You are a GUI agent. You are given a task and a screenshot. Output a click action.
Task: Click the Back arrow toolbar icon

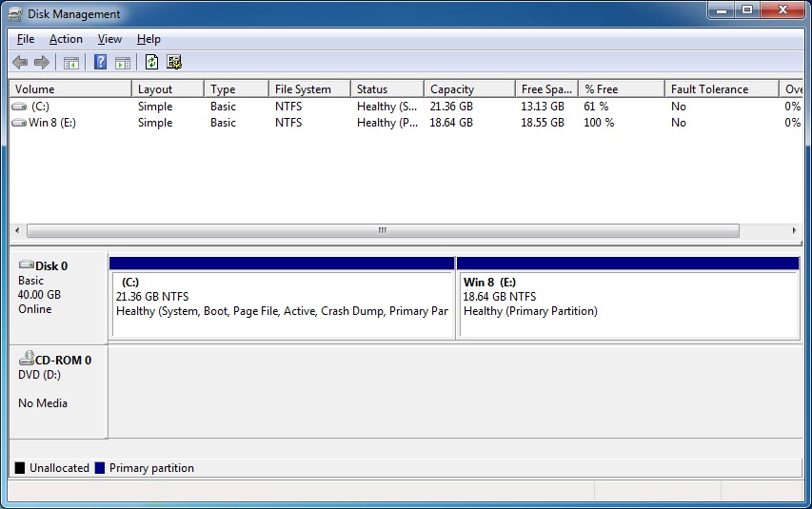pyautogui.click(x=20, y=63)
